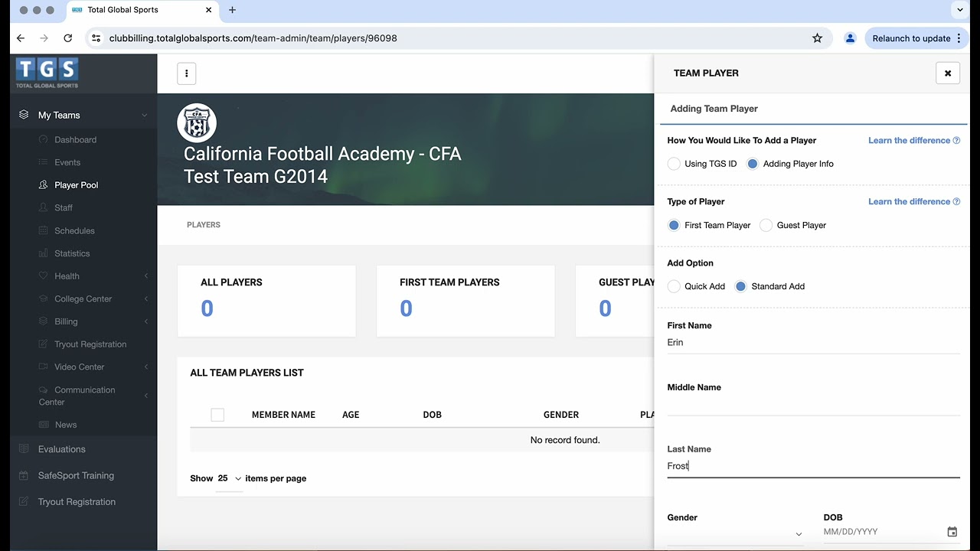Open Learn the difference for add method

click(x=913, y=141)
